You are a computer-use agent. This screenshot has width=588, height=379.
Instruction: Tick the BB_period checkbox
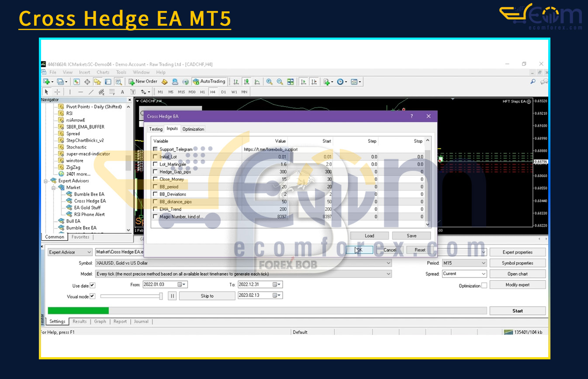(155, 186)
